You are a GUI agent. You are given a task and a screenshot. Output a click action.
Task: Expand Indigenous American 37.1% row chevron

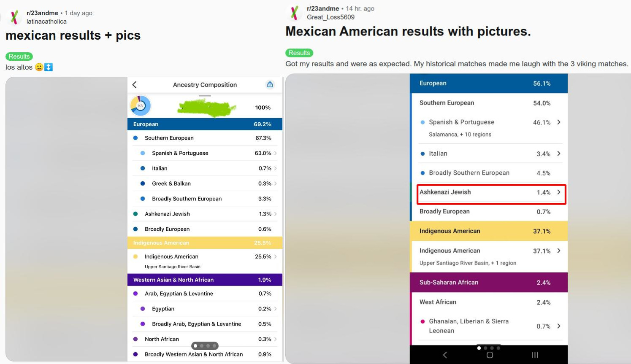coord(559,251)
